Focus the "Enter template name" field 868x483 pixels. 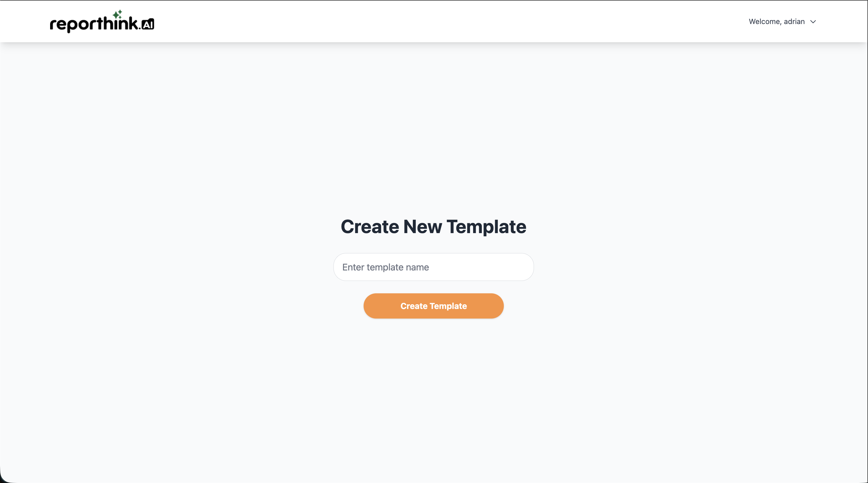coord(433,267)
